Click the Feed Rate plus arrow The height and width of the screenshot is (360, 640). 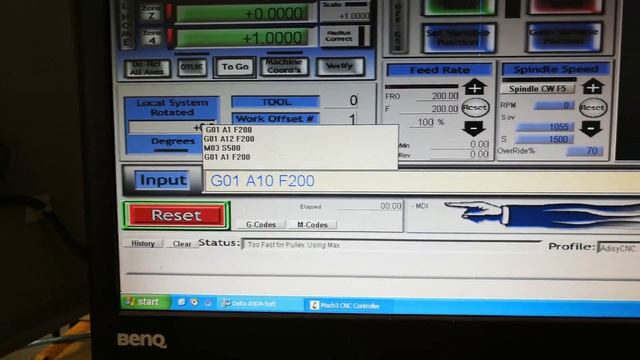click(x=474, y=87)
